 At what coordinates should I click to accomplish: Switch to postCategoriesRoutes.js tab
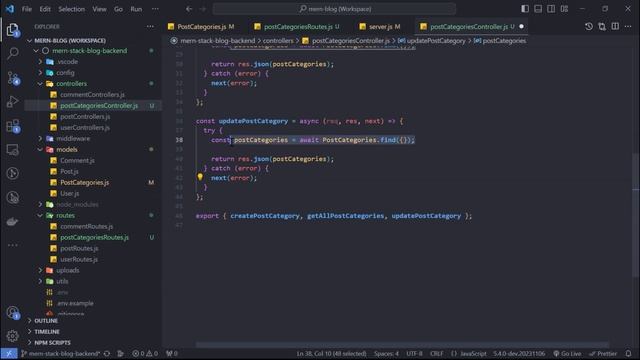pos(298,27)
